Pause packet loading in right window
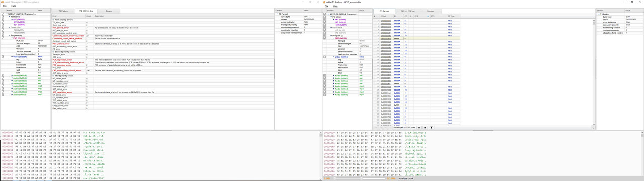This screenshot has height=181, width=644. [419, 128]
